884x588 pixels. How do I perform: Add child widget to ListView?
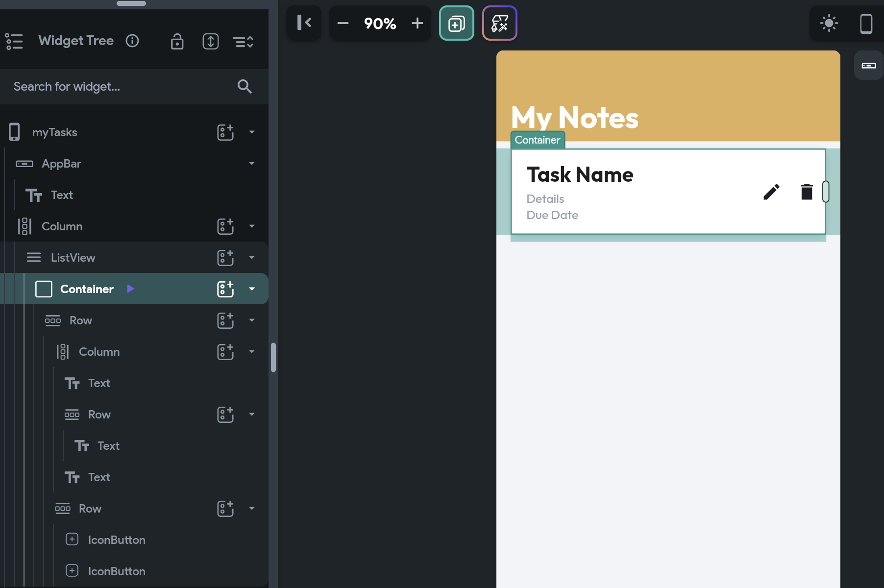pyautogui.click(x=225, y=257)
